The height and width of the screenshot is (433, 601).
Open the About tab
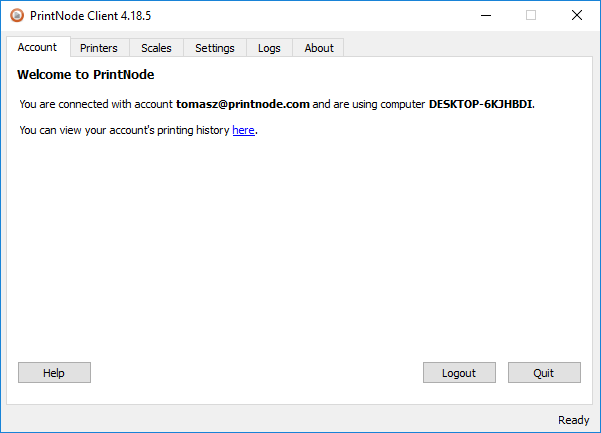click(x=319, y=48)
